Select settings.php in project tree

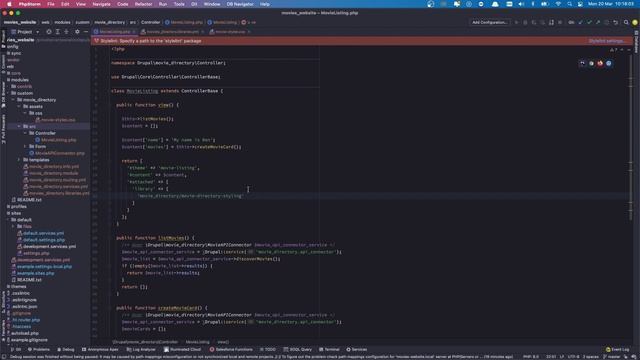[33, 253]
